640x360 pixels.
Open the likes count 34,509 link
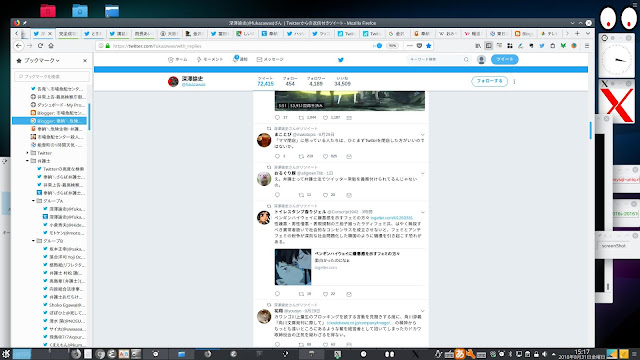pyautogui.click(x=342, y=81)
